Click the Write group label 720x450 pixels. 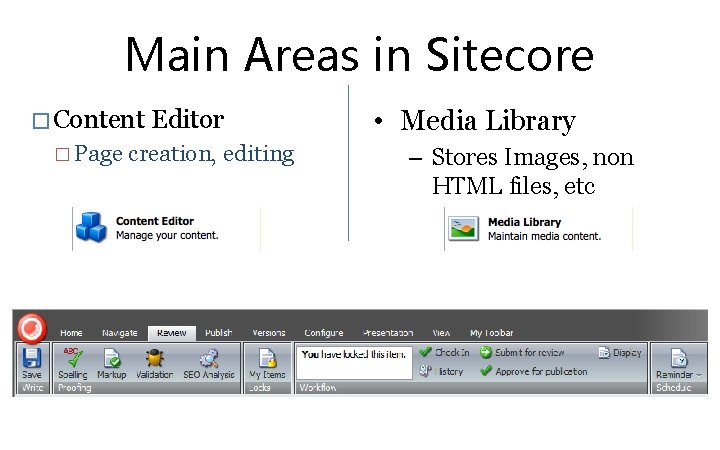[x=33, y=388]
